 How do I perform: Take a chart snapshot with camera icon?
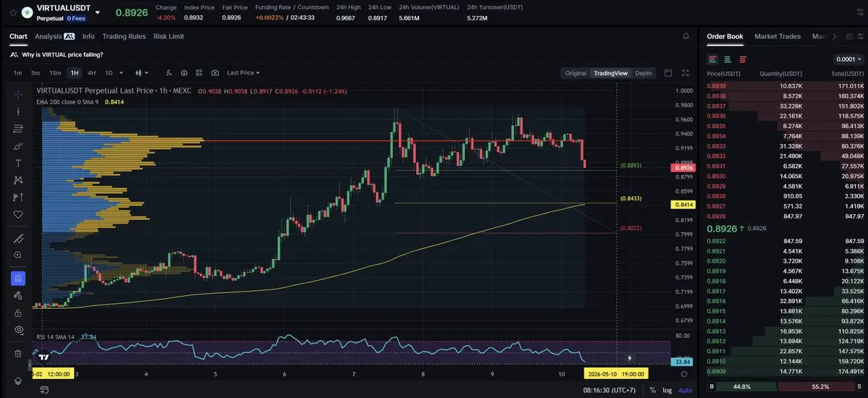215,73
